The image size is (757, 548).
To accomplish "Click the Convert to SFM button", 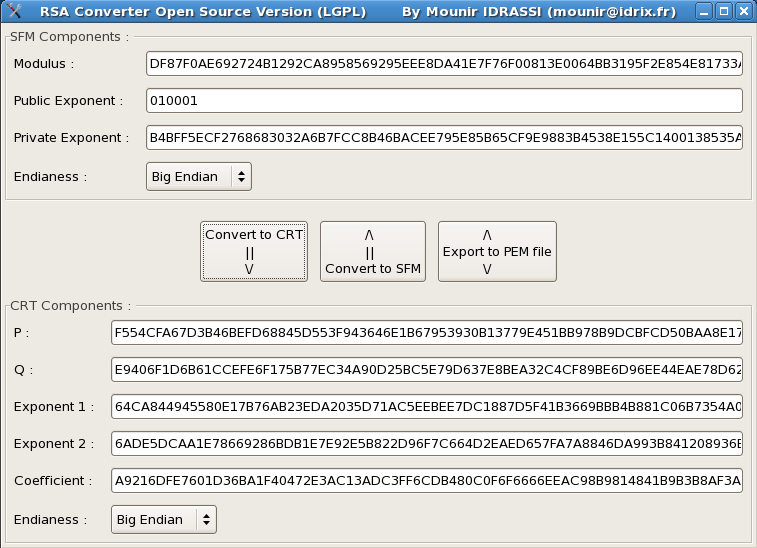I will click(x=373, y=251).
